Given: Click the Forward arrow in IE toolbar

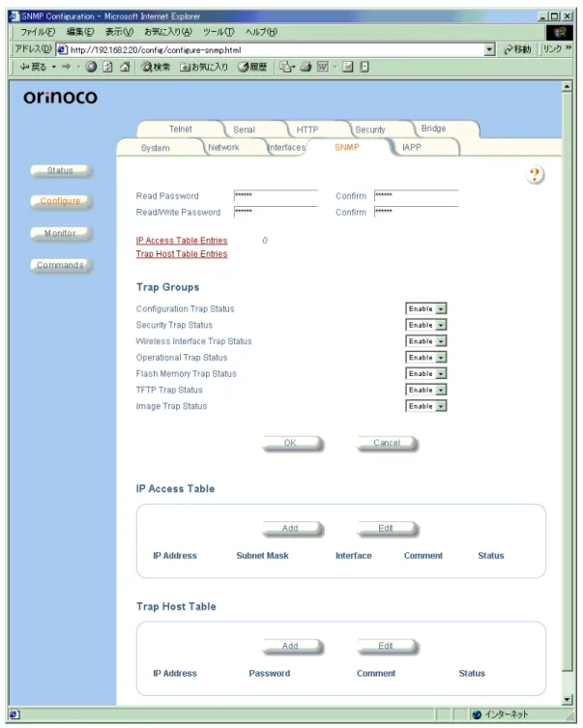Looking at the screenshot, I should coord(67,67).
